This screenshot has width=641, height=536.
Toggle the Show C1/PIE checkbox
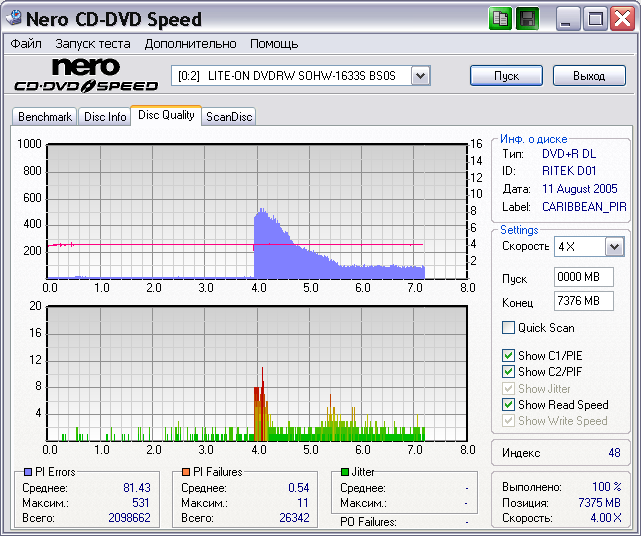coord(509,356)
